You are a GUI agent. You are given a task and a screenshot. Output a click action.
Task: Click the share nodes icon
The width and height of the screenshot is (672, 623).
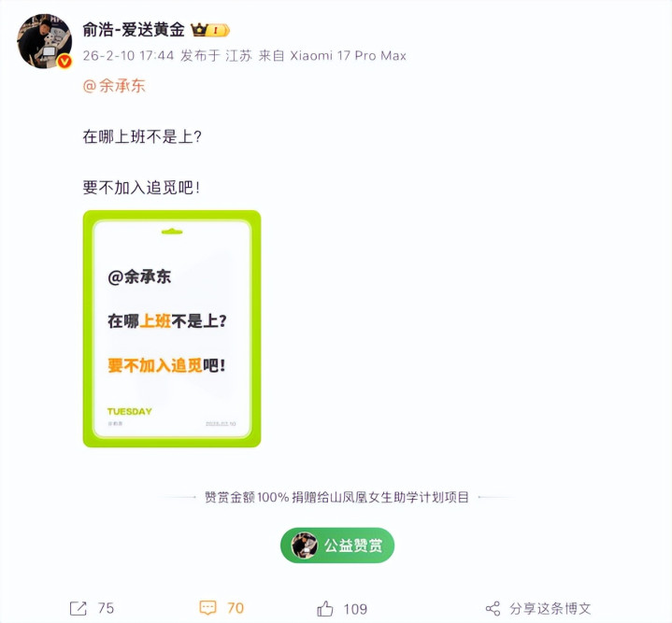tap(493, 608)
